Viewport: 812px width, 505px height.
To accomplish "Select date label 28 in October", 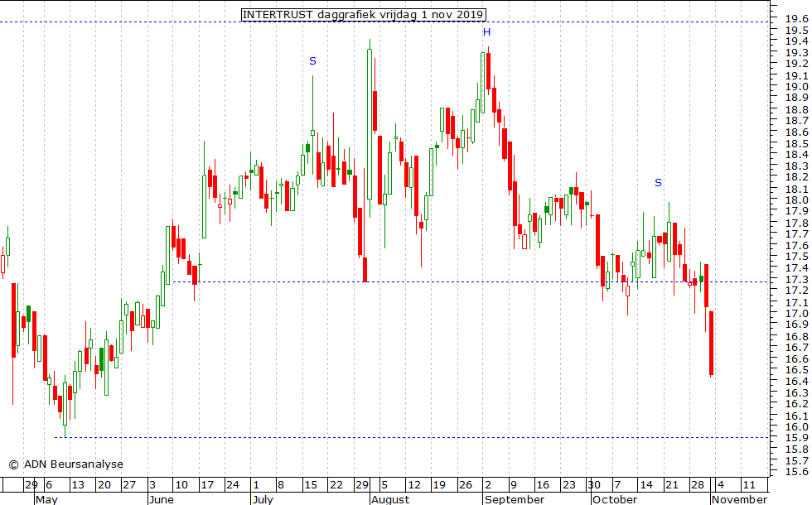I will [698, 485].
